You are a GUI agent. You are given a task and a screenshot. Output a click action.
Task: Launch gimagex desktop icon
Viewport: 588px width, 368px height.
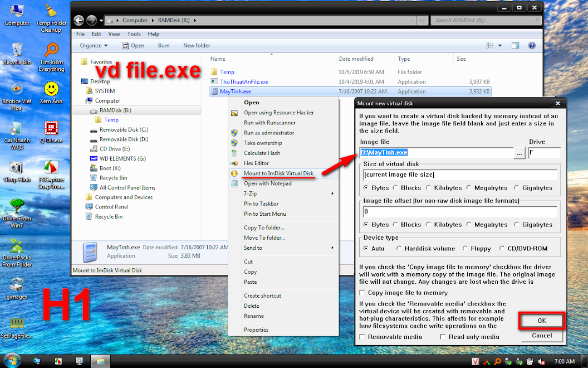17,289
